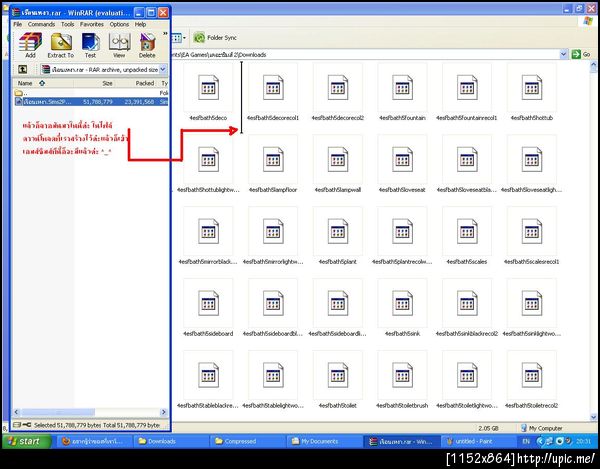Select the 4esfbath5deco file
The image size is (600, 469).
coord(208,92)
